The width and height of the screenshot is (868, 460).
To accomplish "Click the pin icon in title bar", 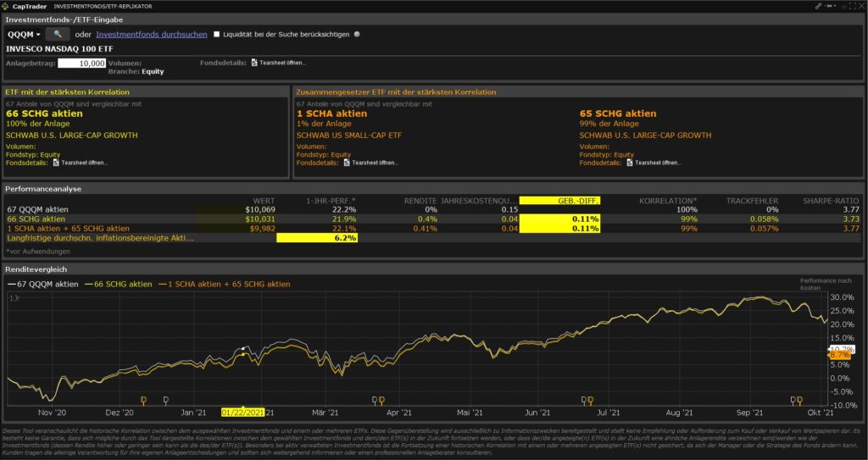I will 831,6.
